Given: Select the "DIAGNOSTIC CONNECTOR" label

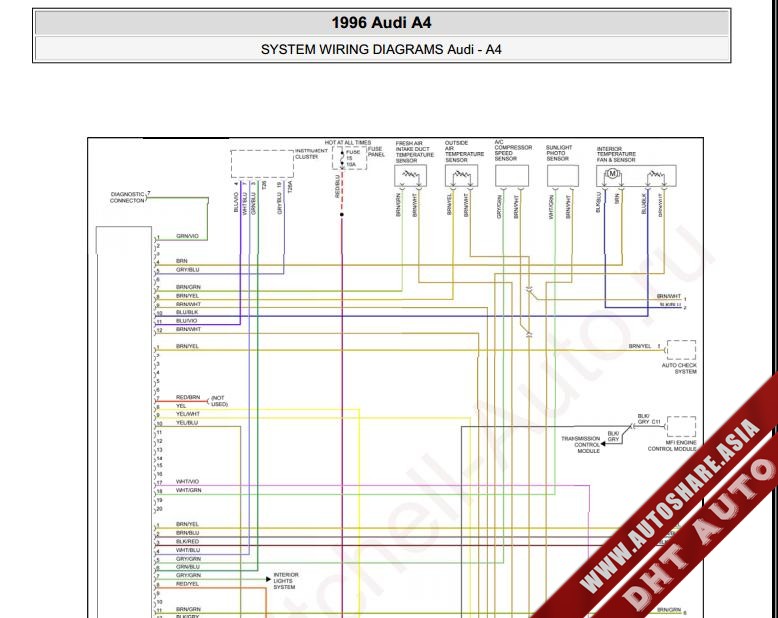Looking at the screenshot, I should tap(127, 197).
